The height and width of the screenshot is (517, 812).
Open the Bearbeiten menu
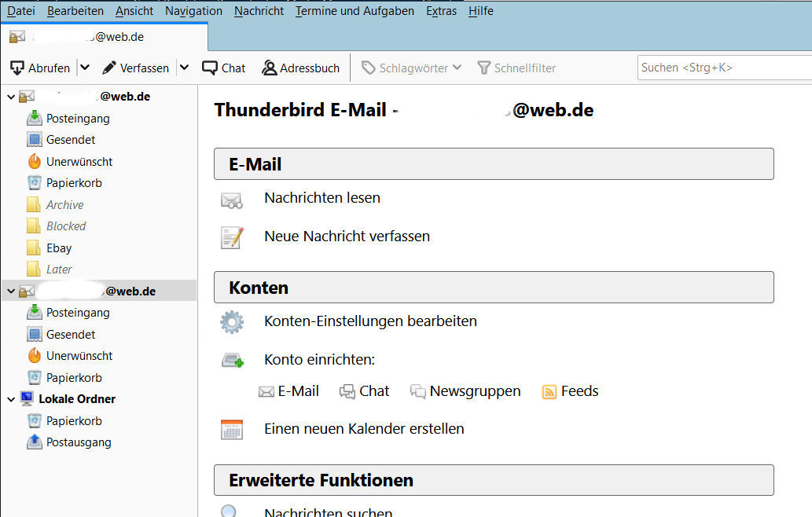pyautogui.click(x=75, y=11)
